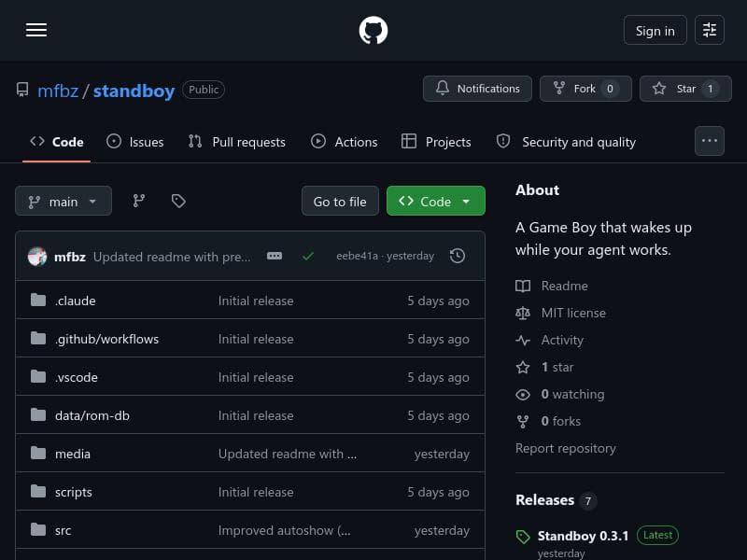Switch to the Issues tab
Image resolution: width=747 pixels, height=560 pixels.
click(x=134, y=142)
